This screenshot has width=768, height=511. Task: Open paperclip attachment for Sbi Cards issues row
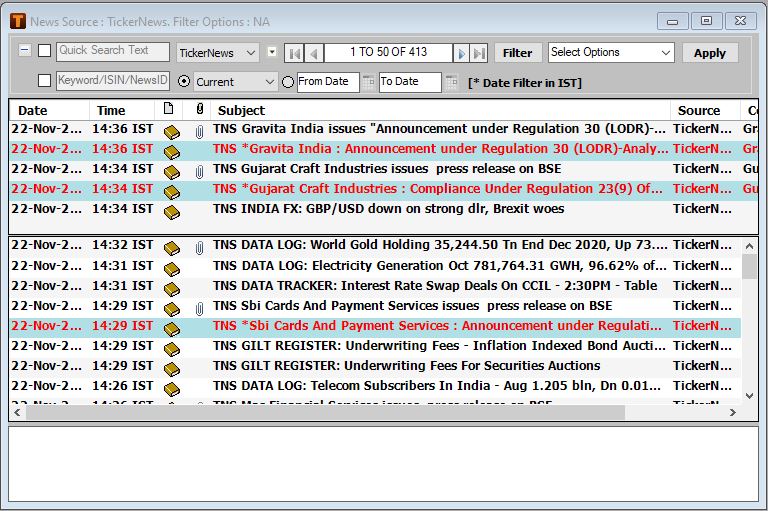point(199,309)
